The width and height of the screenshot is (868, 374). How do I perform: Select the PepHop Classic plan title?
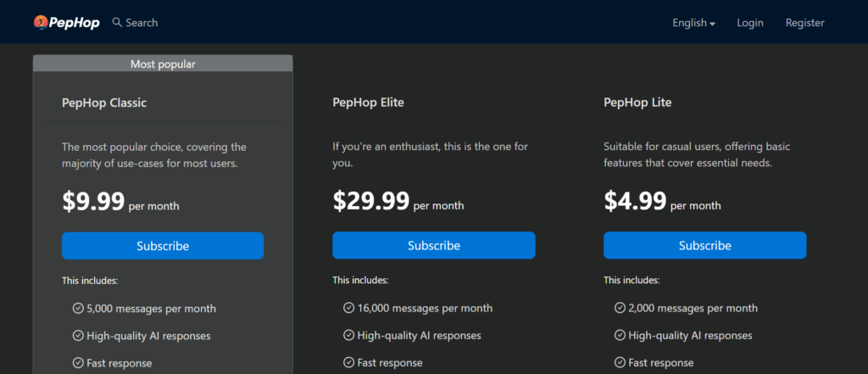(104, 103)
